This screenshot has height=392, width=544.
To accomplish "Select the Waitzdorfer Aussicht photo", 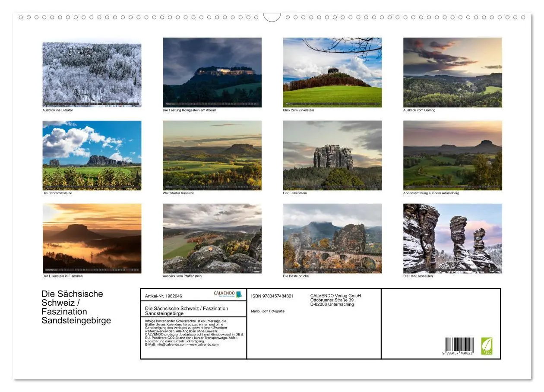I will pos(212,155).
